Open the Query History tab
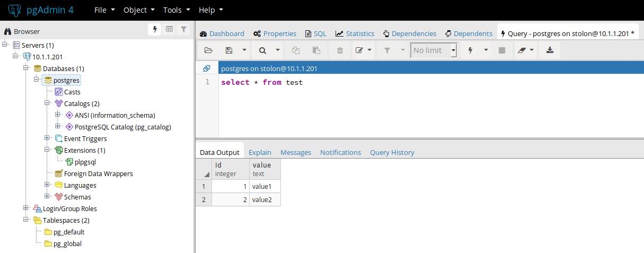644x253 pixels. [392, 152]
